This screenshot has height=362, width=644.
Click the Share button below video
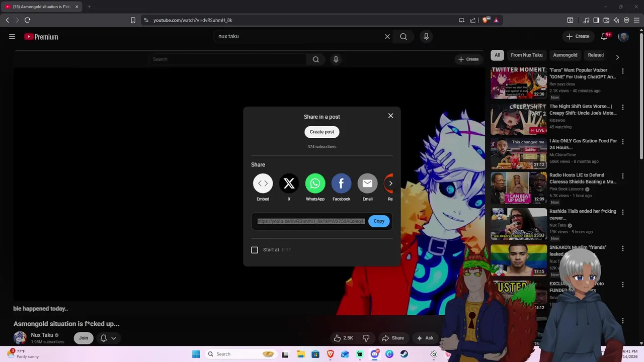coord(393,338)
